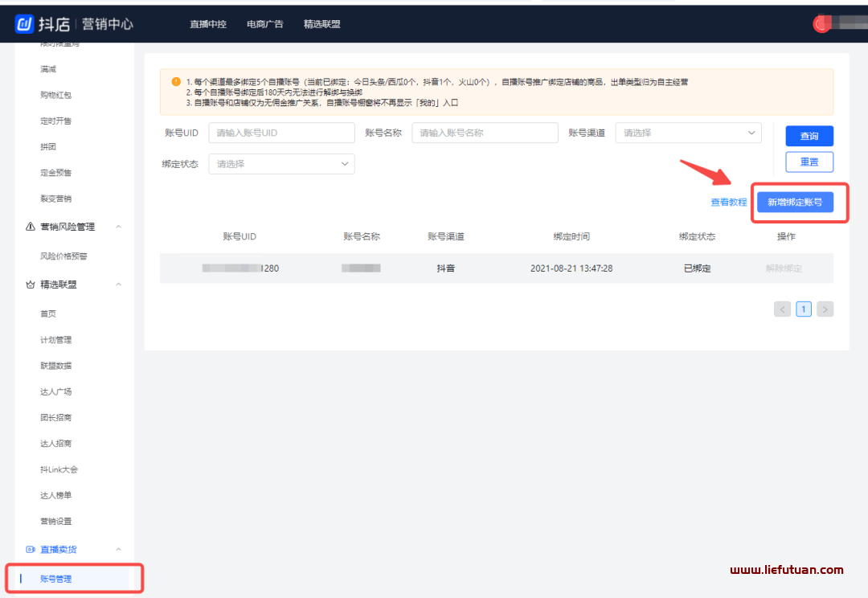Click the next page arrow
This screenshot has height=598, width=868.
point(825,309)
